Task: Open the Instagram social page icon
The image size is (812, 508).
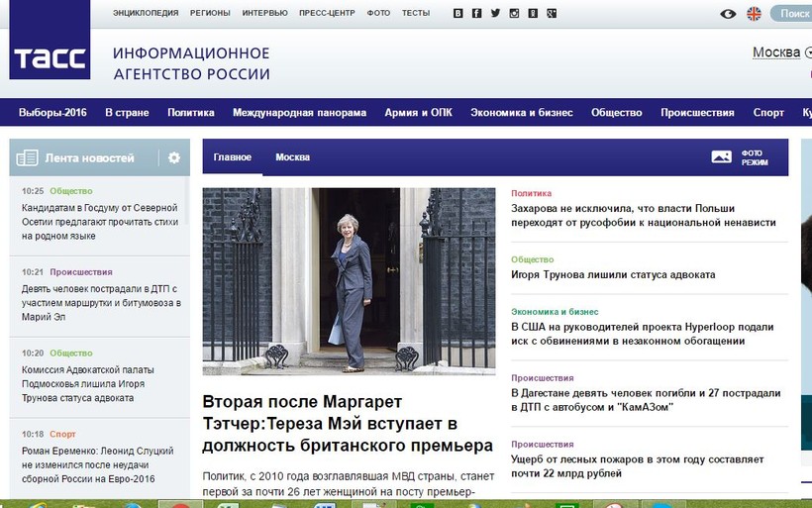Action: (514, 13)
